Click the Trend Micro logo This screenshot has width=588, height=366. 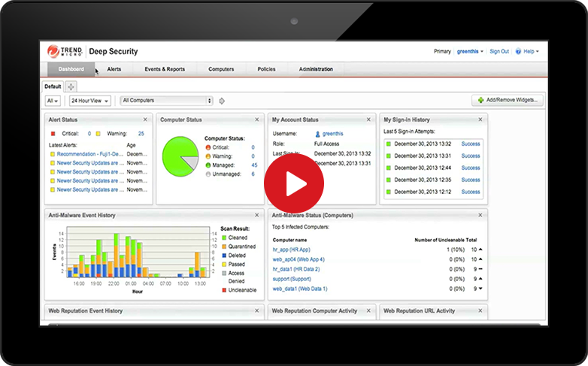click(x=65, y=51)
